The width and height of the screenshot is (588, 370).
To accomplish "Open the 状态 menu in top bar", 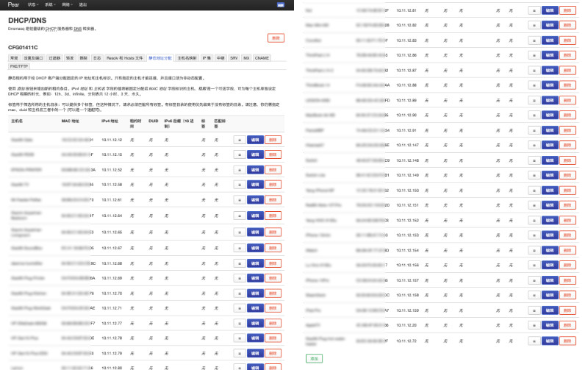I will [33, 4].
